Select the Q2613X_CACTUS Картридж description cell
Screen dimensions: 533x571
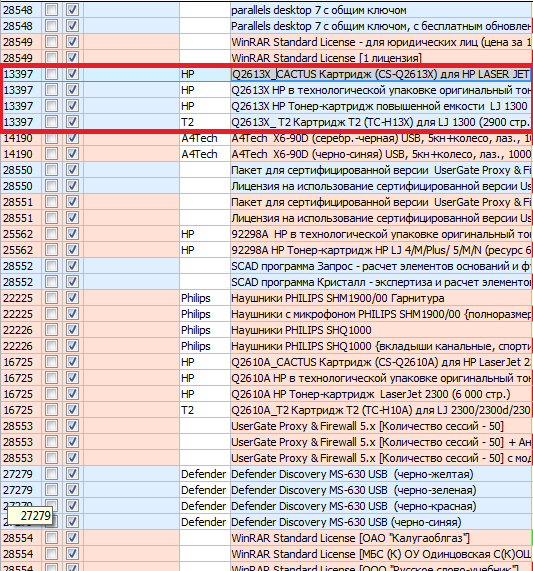tap(381, 74)
